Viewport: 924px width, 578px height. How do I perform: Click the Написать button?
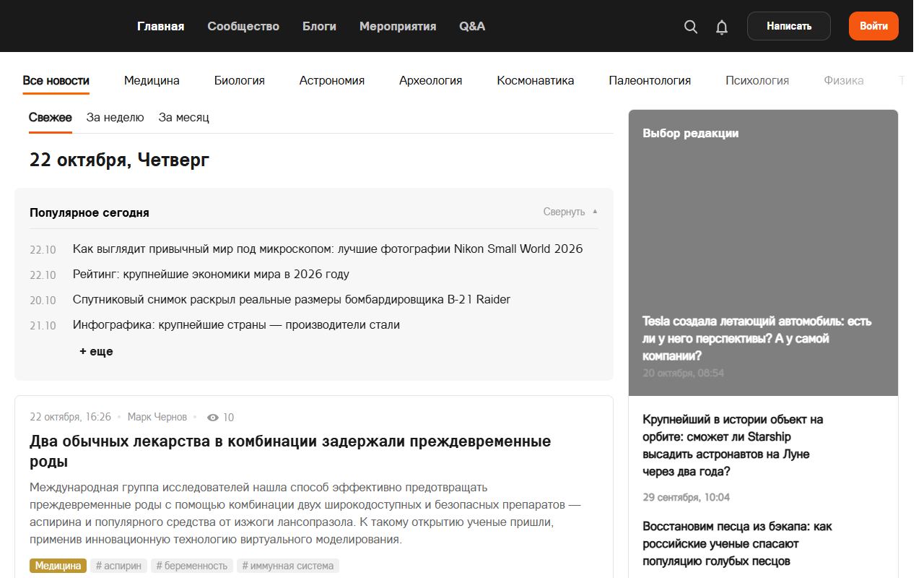click(788, 26)
